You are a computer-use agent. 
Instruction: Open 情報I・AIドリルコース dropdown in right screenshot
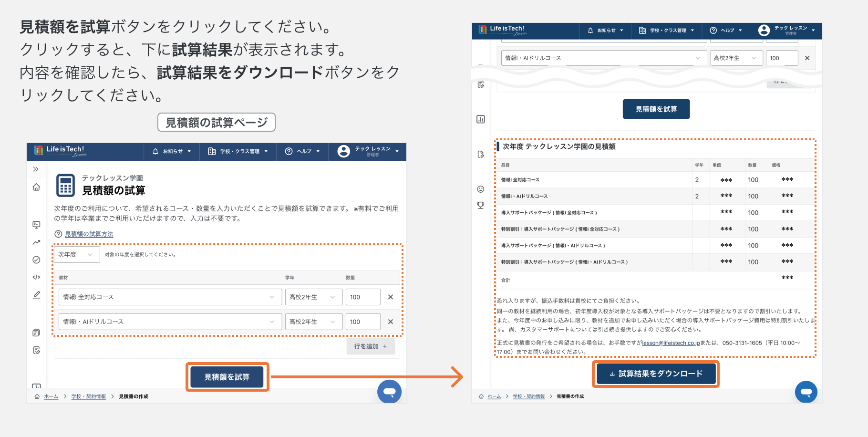pos(604,58)
